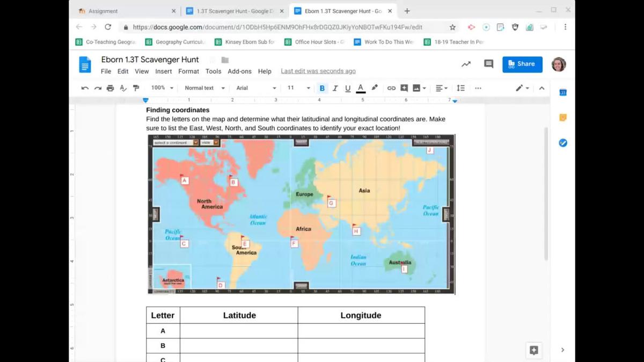Open the Work To Do This Week bookmark
The image size is (644, 362).
384,42
